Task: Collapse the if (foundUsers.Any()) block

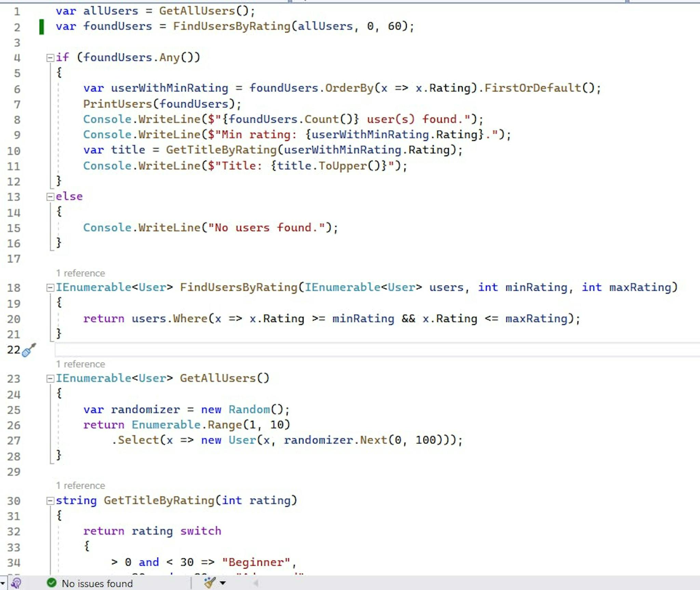Action: tap(50, 57)
